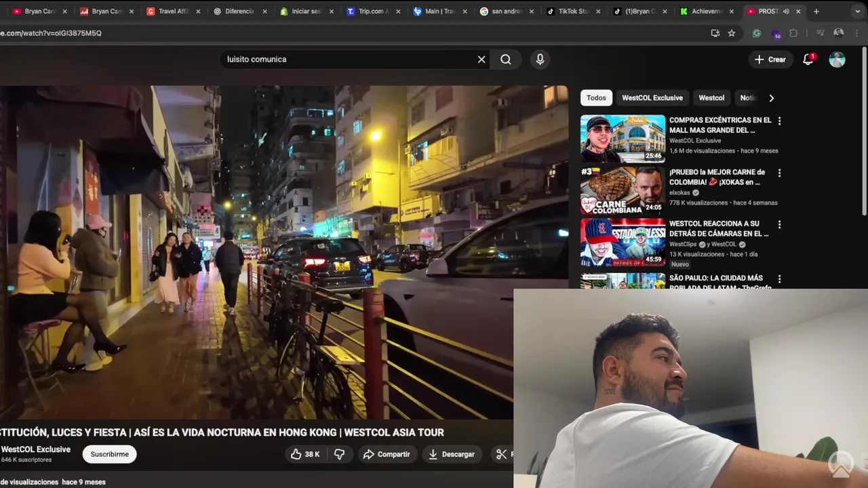Open options menu for SÃO PAULO video
The image size is (868, 488).
pos(779,279)
